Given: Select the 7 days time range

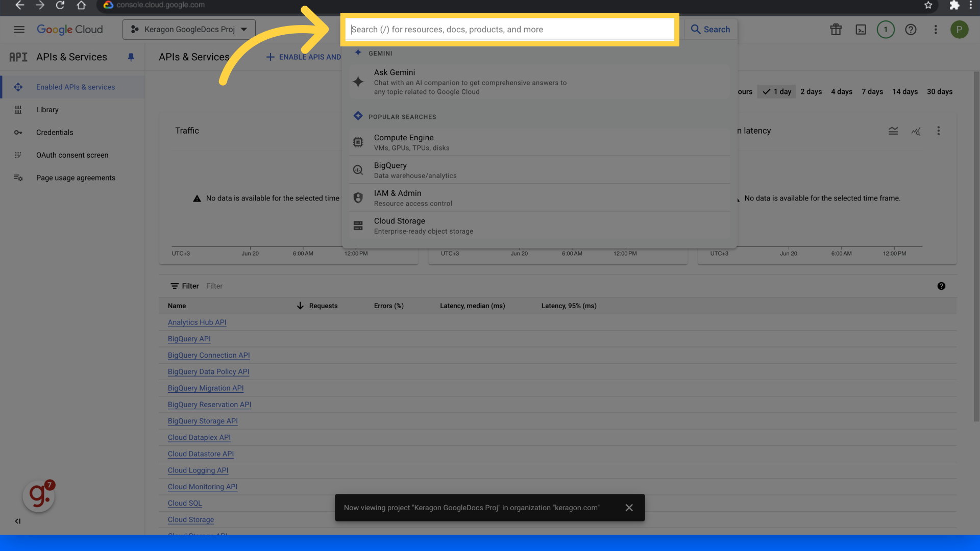Looking at the screenshot, I should point(872,92).
